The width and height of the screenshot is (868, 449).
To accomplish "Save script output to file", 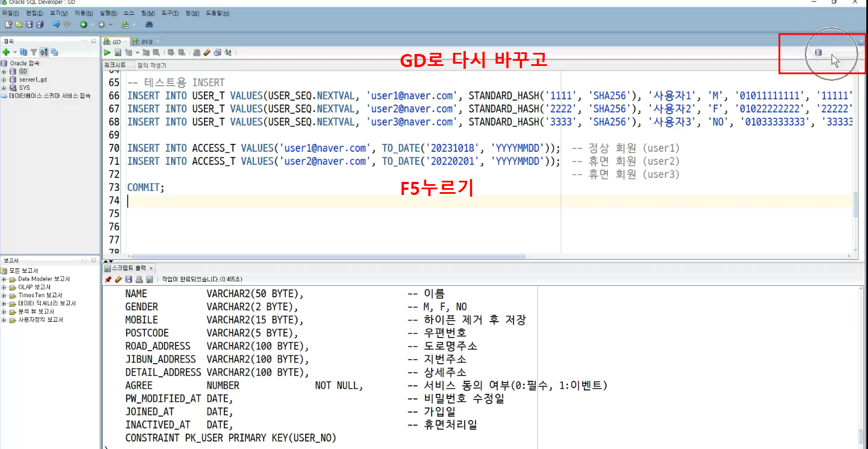I will (128, 280).
